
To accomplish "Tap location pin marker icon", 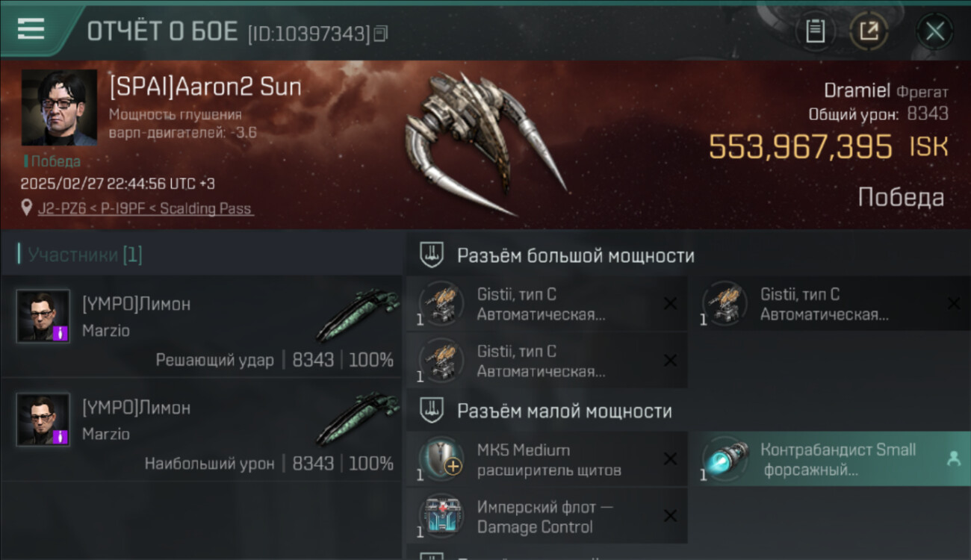I will [x=27, y=208].
